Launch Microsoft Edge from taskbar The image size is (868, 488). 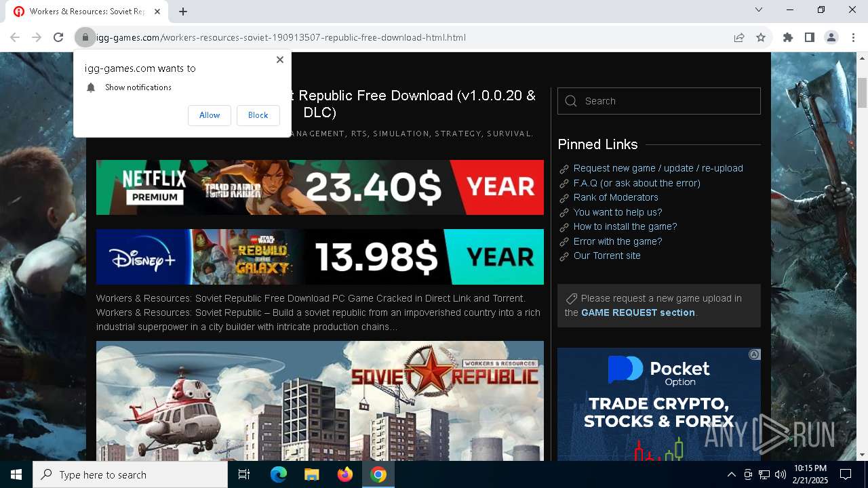(279, 474)
